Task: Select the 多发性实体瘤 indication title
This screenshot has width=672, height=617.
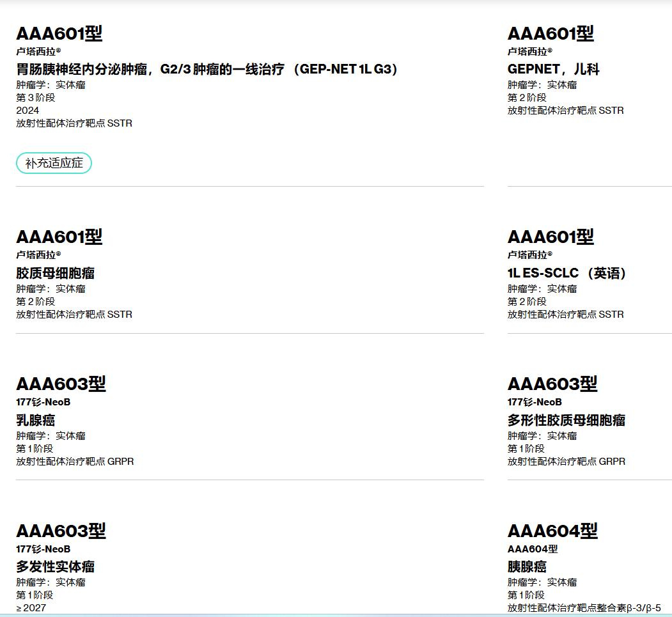Action: coord(55,566)
